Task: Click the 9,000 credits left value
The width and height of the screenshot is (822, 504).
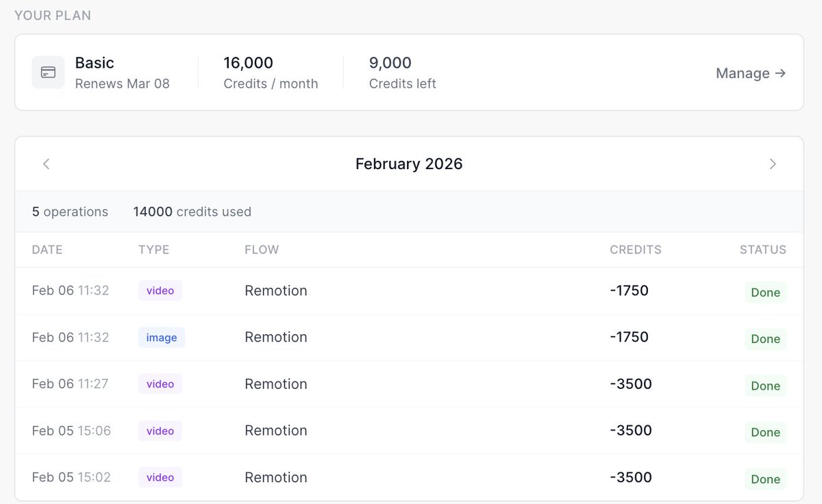Action: point(390,63)
